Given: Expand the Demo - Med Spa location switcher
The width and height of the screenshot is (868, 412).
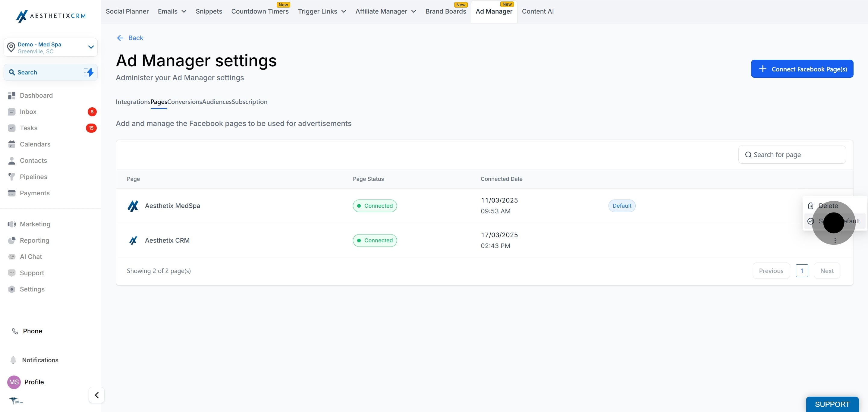Looking at the screenshot, I should [91, 47].
